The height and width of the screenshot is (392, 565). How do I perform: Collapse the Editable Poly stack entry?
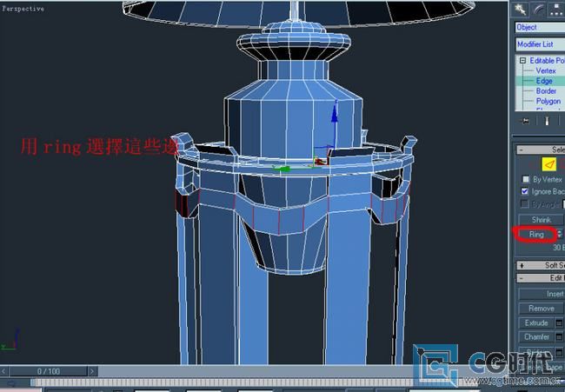[522, 61]
